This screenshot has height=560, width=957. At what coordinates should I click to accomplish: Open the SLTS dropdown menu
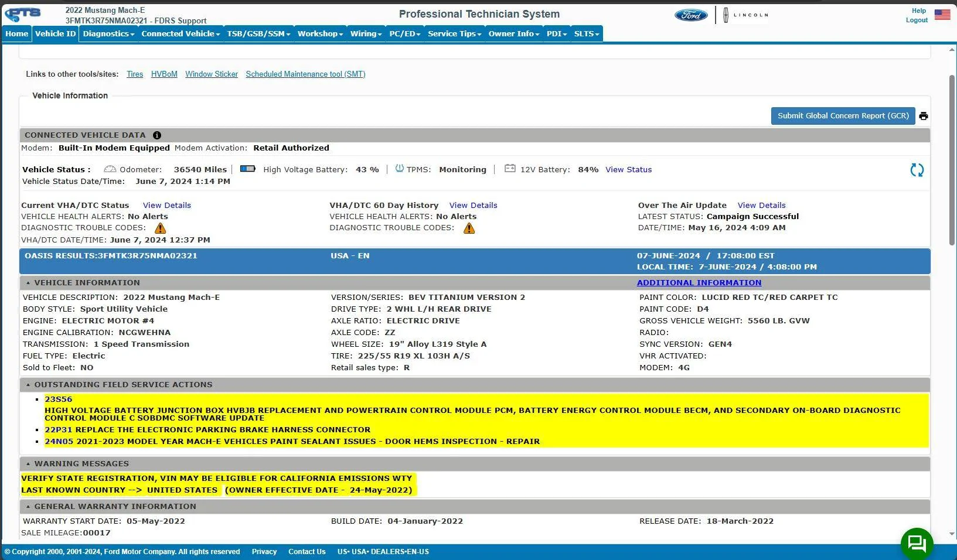(x=586, y=34)
